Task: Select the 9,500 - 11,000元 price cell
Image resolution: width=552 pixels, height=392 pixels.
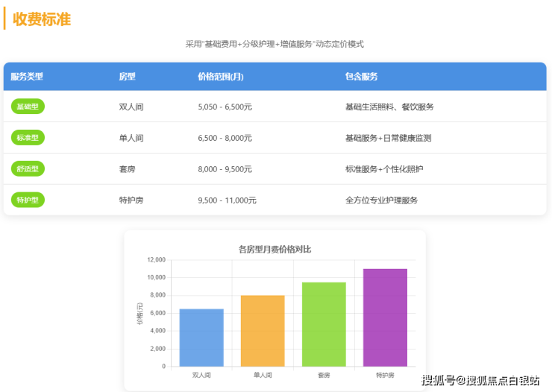Action: pyautogui.click(x=227, y=200)
